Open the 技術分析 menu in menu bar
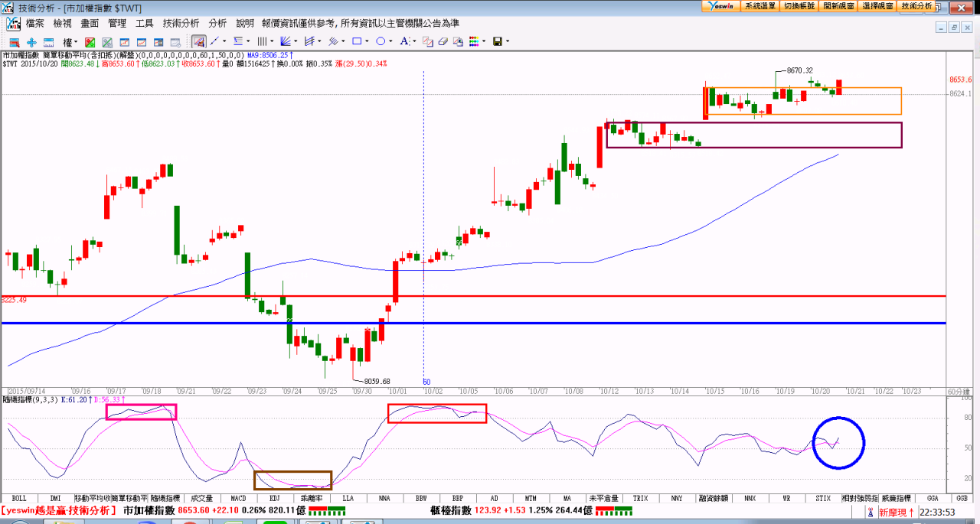The width and height of the screenshot is (980, 524). pyautogui.click(x=181, y=24)
